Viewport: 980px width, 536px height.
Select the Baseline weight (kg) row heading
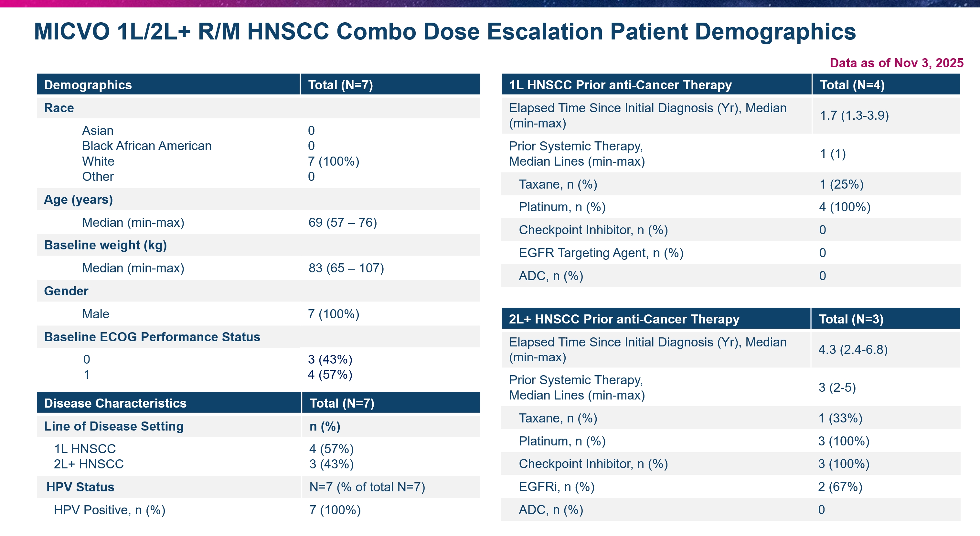point(105,245)
